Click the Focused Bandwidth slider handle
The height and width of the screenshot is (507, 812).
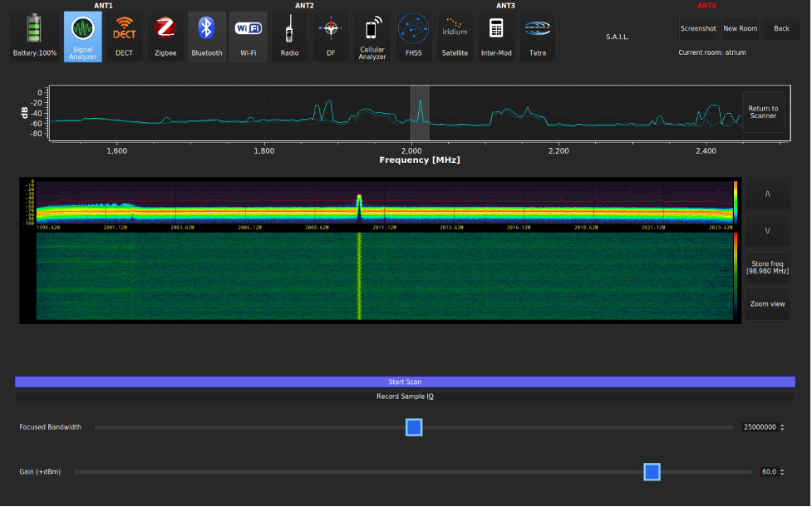point(414,427)
